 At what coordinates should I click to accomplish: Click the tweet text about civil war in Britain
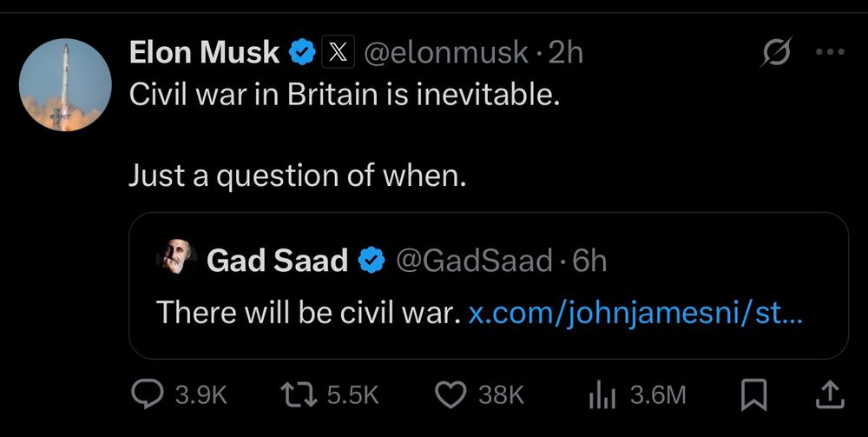[345, 94]
